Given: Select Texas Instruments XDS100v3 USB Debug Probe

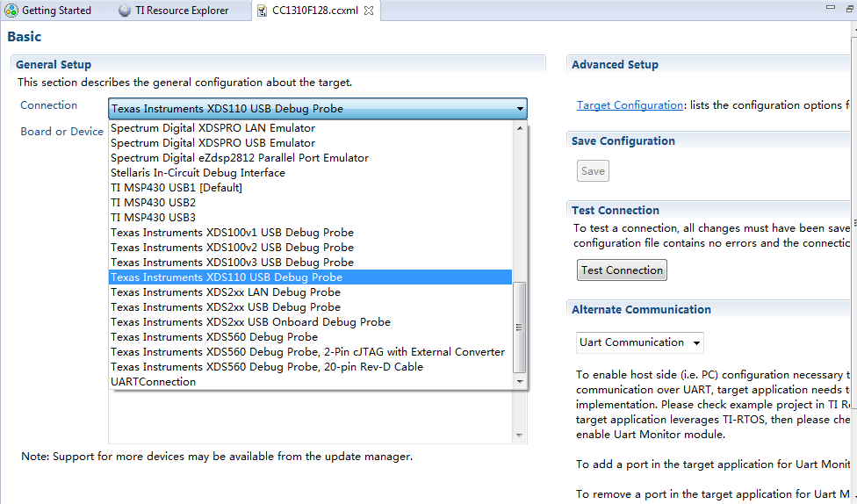Looking at the screenshot, I should 310,263.
